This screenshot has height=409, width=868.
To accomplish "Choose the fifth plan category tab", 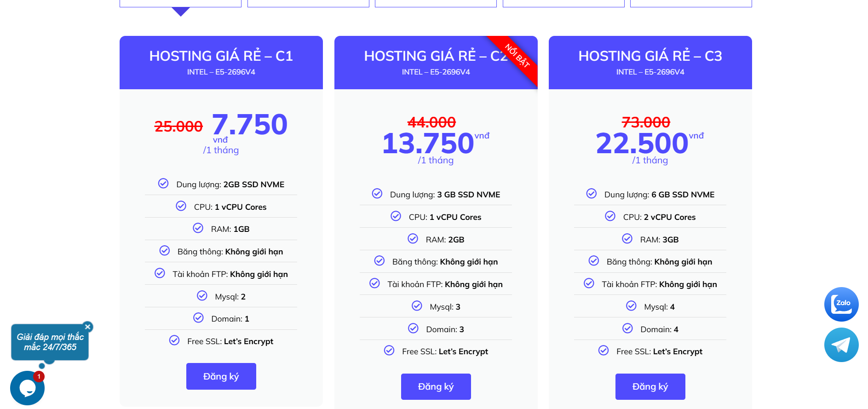I will [691, 4].
